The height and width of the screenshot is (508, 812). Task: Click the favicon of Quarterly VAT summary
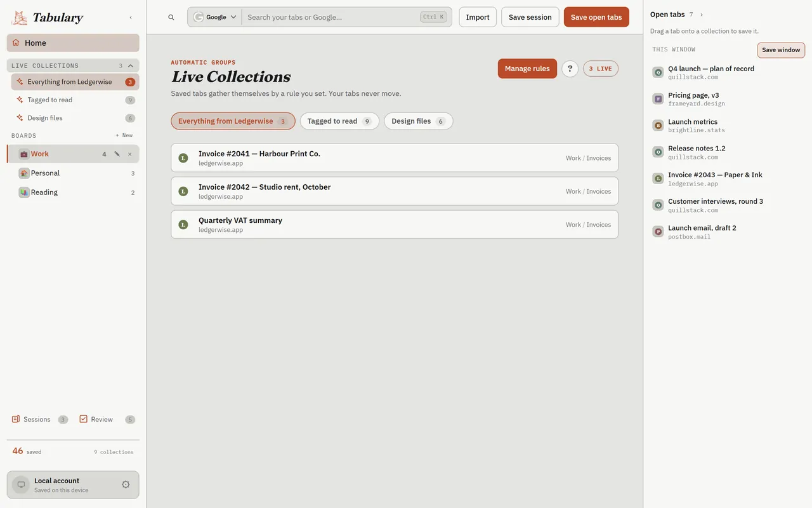click(x=183, y=225)
